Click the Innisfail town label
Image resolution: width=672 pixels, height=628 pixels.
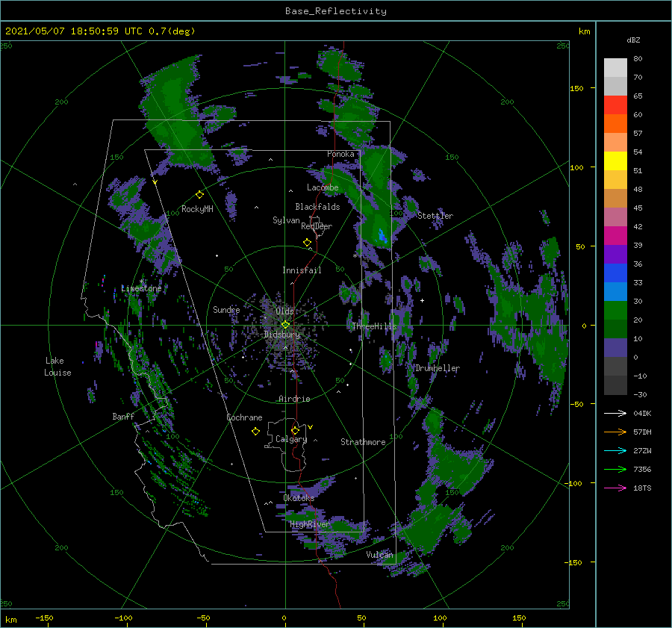302,270
